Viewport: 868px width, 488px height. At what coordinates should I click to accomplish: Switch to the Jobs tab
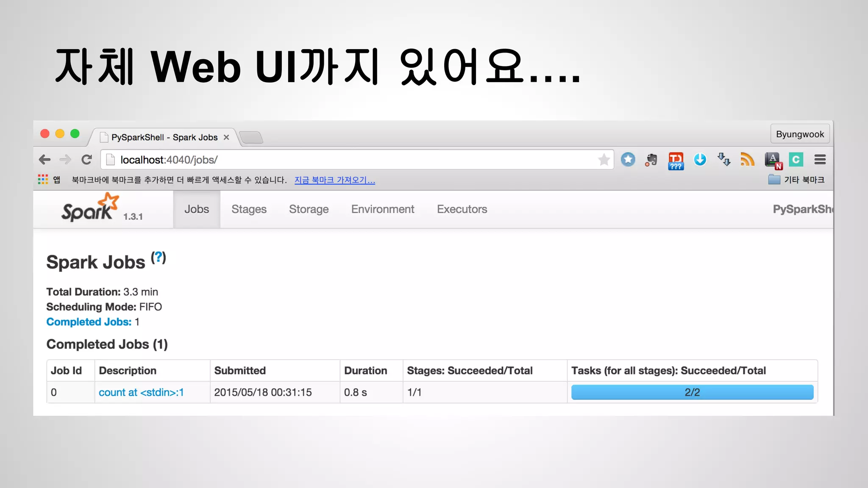coord(197,209)
